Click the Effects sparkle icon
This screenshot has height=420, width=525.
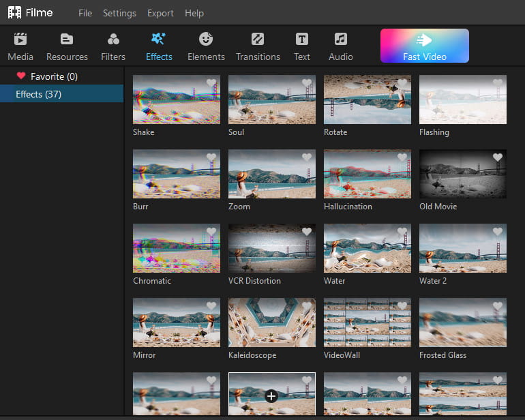[x=159, y=40]
